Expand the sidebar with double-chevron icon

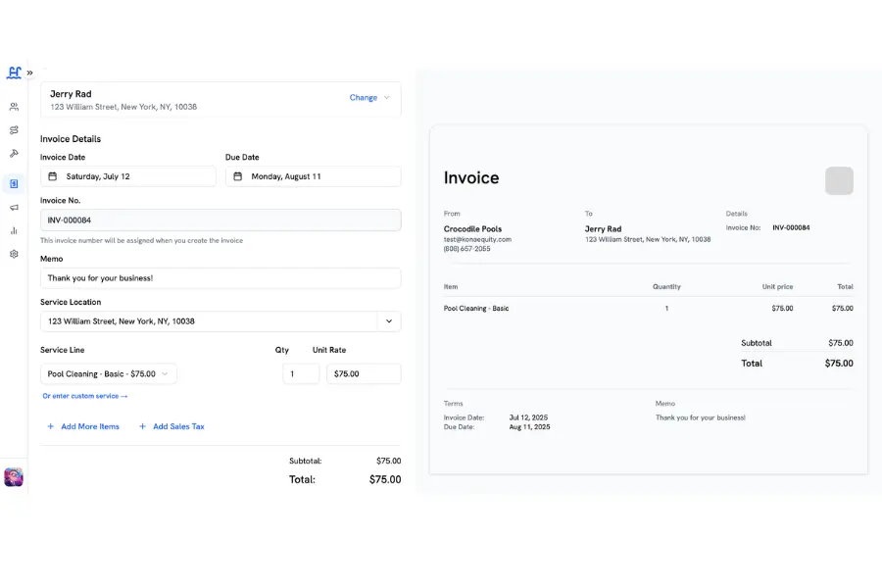click(29, 73)
